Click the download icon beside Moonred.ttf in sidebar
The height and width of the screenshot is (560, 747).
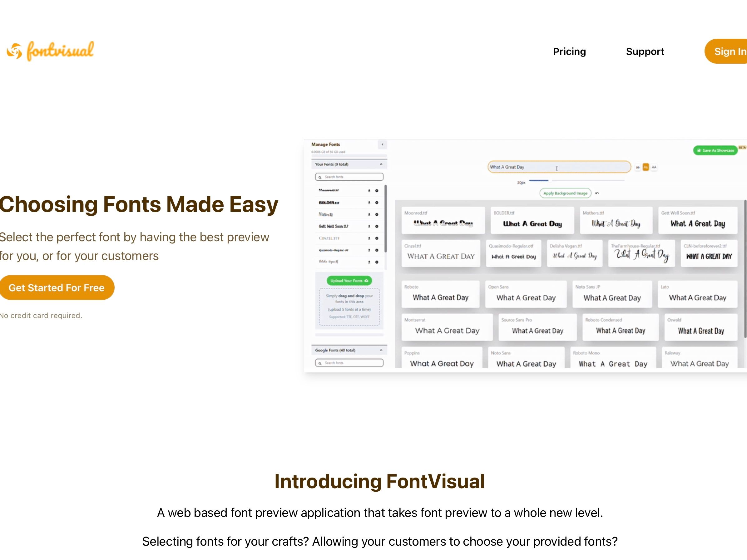tap(369, 191)
